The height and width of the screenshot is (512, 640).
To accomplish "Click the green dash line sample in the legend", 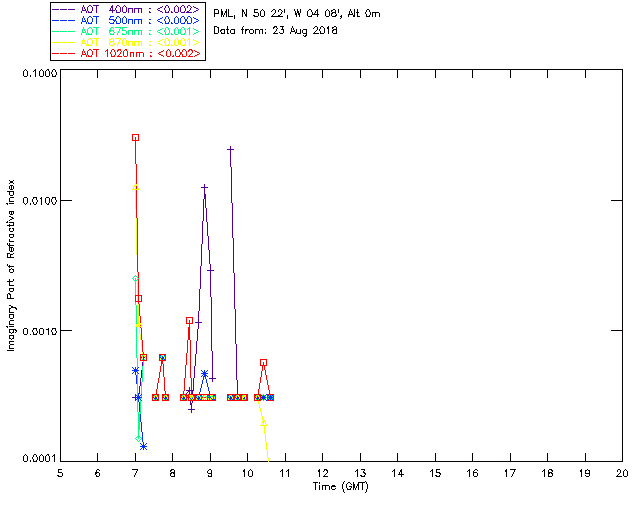I will tap(64, 32).
